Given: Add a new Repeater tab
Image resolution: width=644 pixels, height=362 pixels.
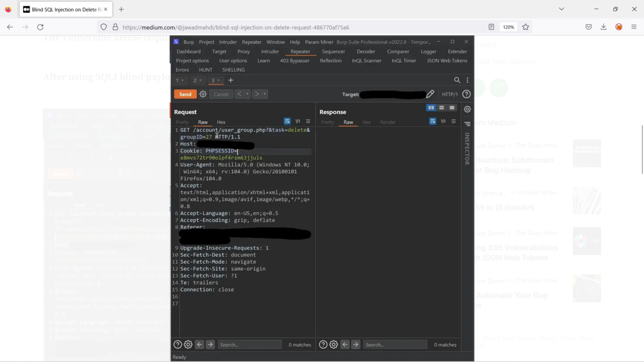Looking at the screenshot, I should click(231, 80).
